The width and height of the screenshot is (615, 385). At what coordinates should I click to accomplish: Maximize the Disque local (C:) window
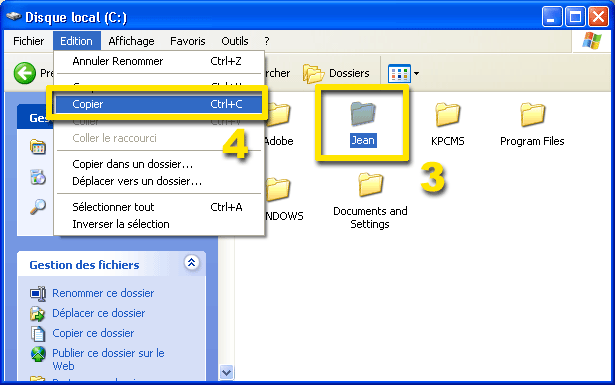[x=575, y=17]
